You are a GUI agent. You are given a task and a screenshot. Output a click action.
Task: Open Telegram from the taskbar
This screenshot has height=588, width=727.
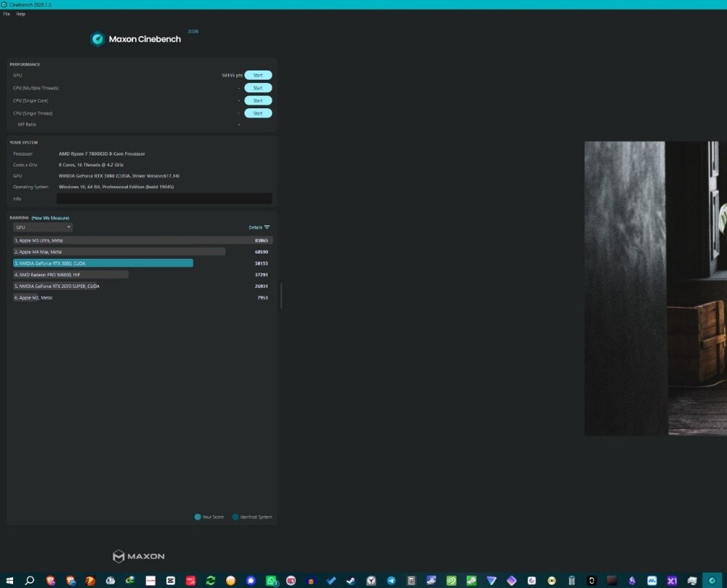(391, 581)
